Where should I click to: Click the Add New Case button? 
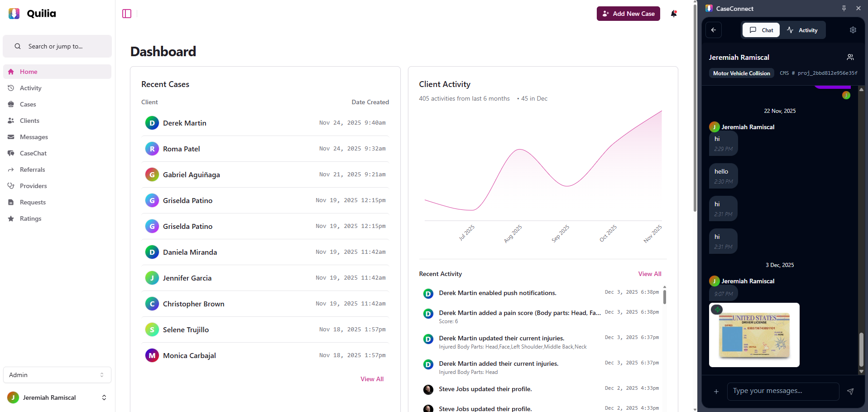click(x=628, y=14)
